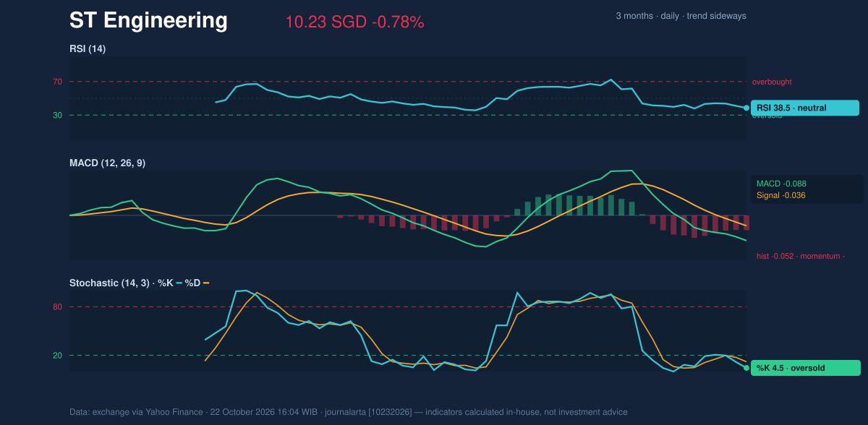The height and width of the screenshot is (425, 868).
Task: Click the overbought label on RSI chart
Action: click(772, 82)
